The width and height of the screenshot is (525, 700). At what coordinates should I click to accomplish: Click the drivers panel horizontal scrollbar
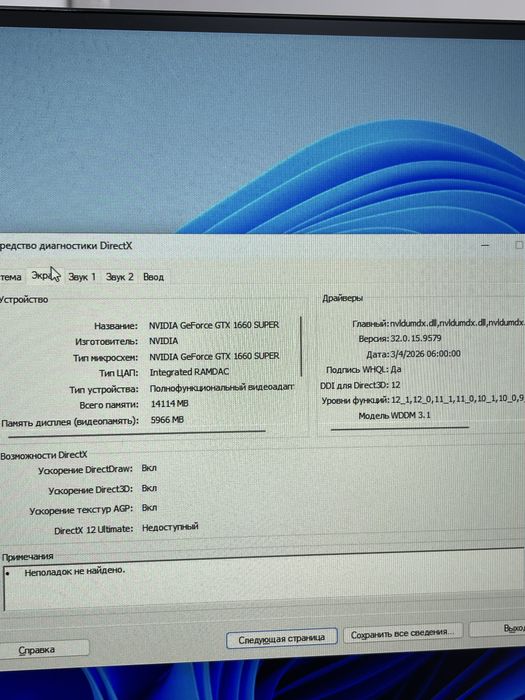[x=400, y=429]
